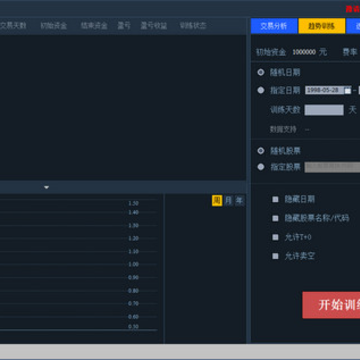Click the 训练天数 input box
Viewport: 360px width, 360px height.
pyautogui.click(x=324, y=110)
